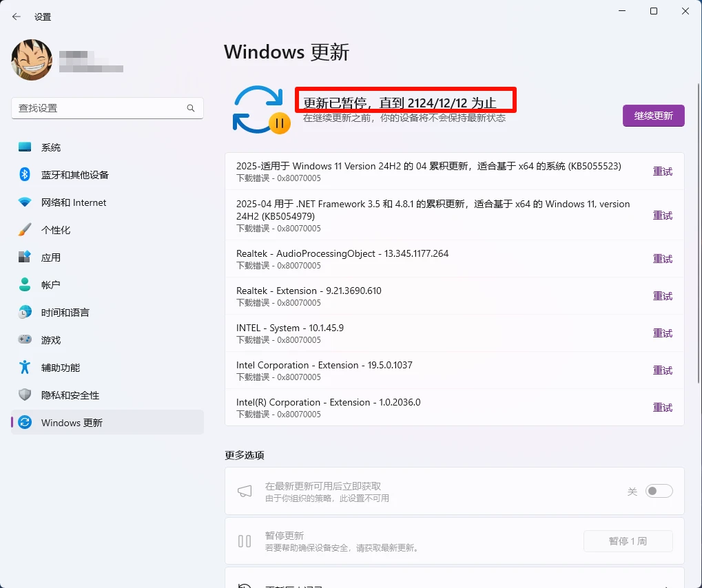Click the 个性化 paintbrush icon

click(25, 229)
